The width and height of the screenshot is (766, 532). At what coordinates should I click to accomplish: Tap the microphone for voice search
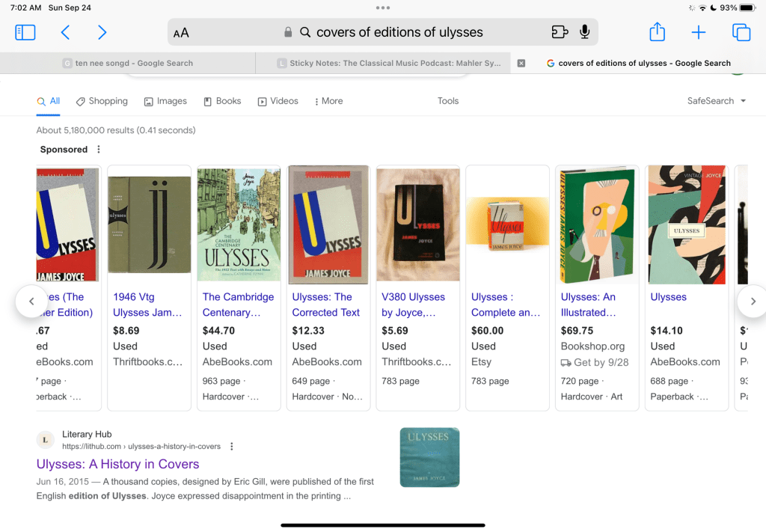[x=584, y=32]
